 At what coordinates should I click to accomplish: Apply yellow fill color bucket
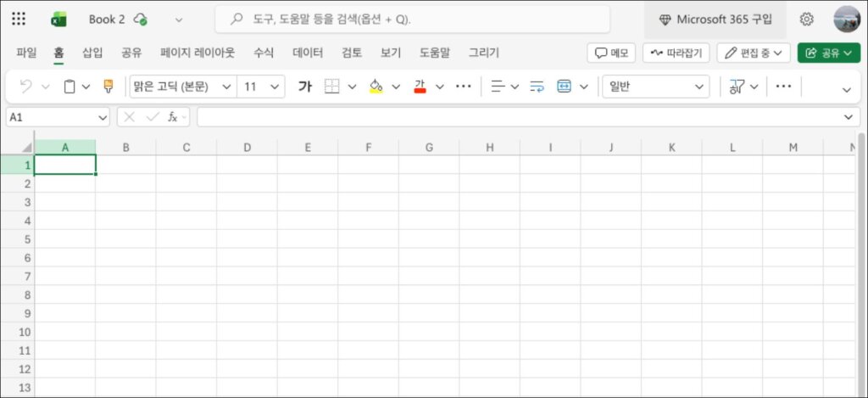click(x=376, y=87)
